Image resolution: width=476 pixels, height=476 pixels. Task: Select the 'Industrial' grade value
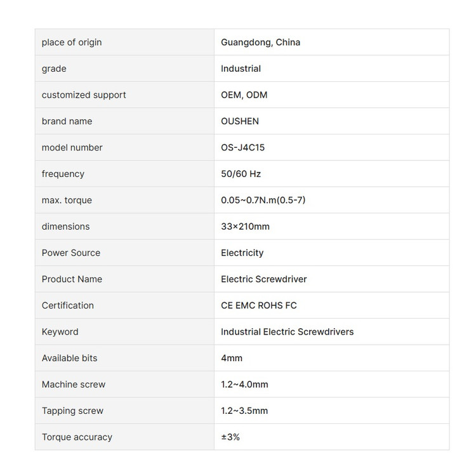(x=241, y=69)
